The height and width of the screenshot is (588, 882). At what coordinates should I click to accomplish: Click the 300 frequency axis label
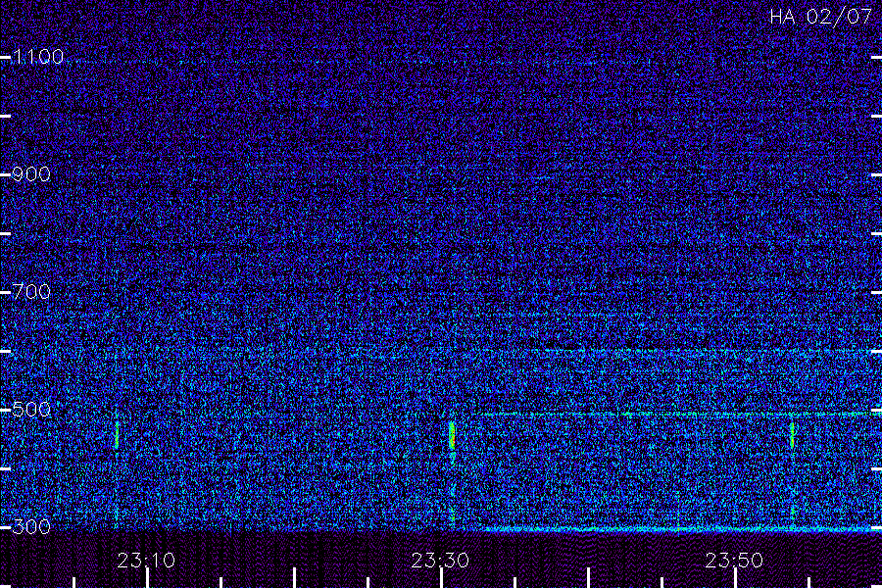coord(31,526)
